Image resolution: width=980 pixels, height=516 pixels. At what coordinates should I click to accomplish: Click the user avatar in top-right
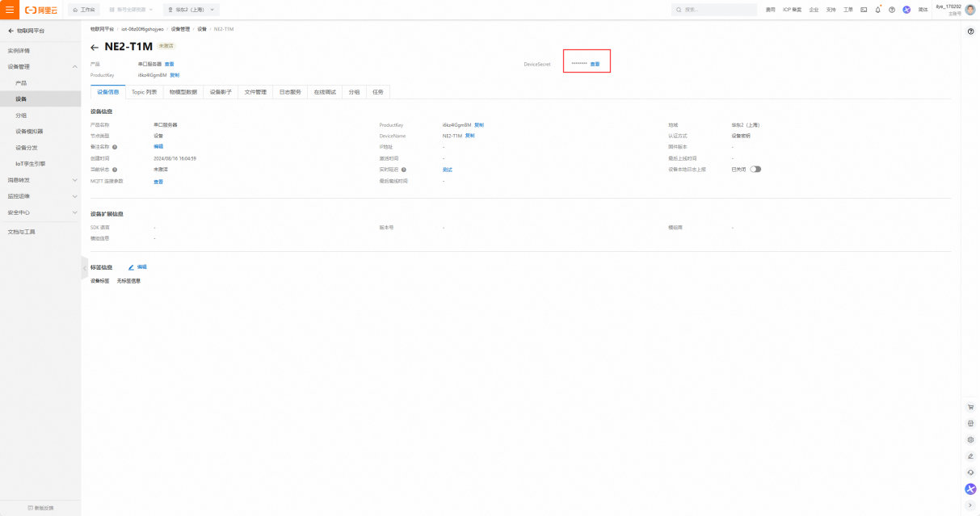pos(969,10)
